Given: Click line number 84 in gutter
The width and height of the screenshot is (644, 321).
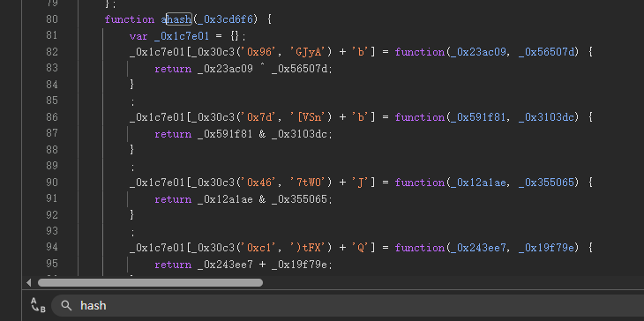Looking at the screenshot, I should (52, 85).
